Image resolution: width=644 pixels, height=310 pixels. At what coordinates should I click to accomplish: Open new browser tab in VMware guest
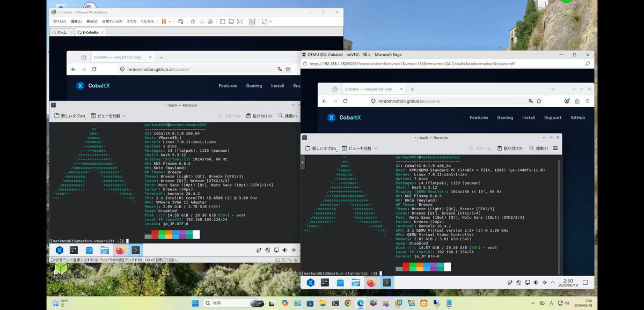(x=161, y=57)
